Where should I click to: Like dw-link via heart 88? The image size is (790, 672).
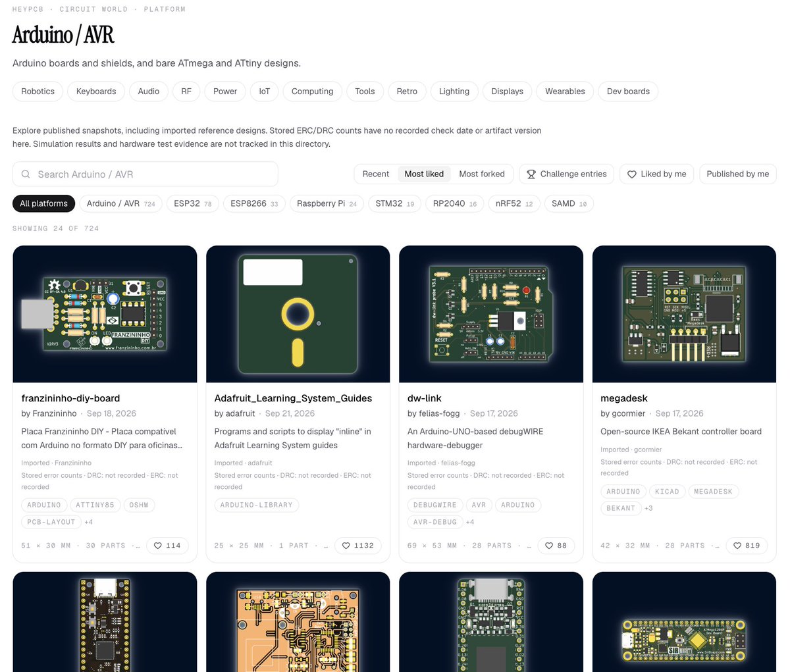[556, 546]
